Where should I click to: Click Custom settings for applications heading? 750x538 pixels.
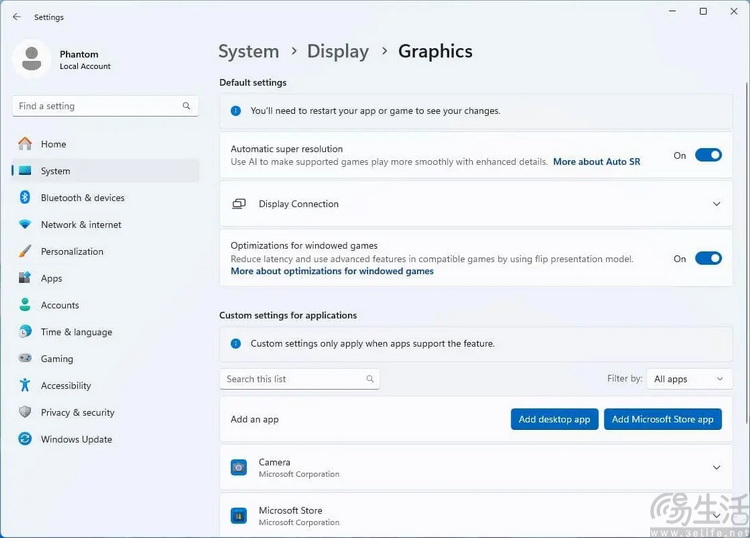[288, 315]
